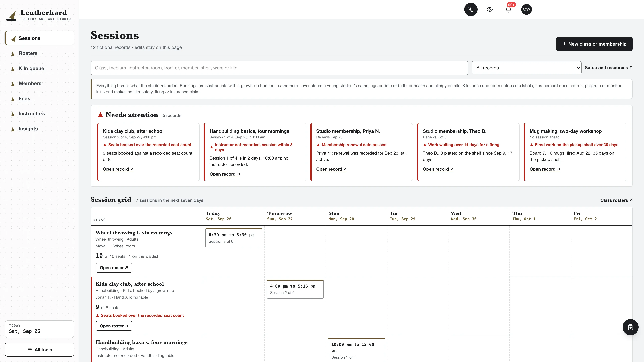Click the Today Sat, Sep 26 sidebar box
Screen dimensions: 644x362
point(40,329)
